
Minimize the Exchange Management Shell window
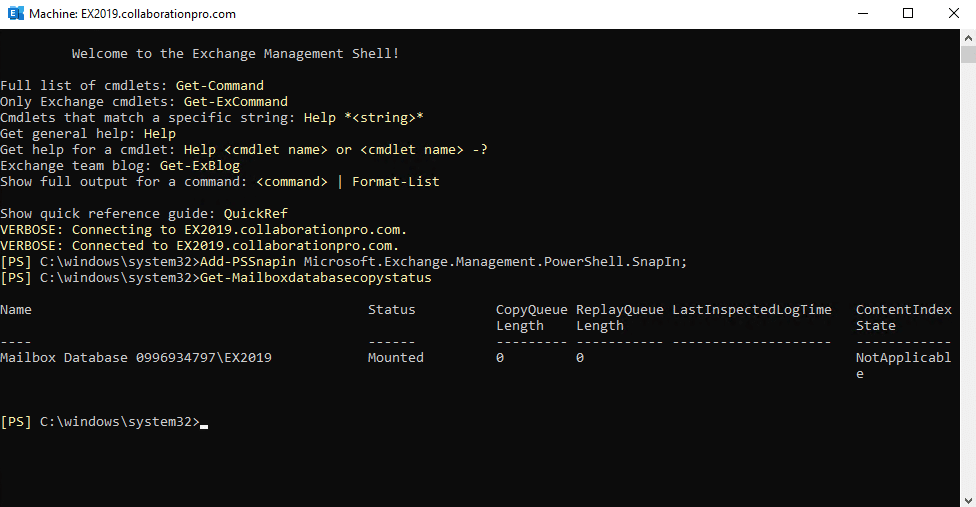coord(863,14)
